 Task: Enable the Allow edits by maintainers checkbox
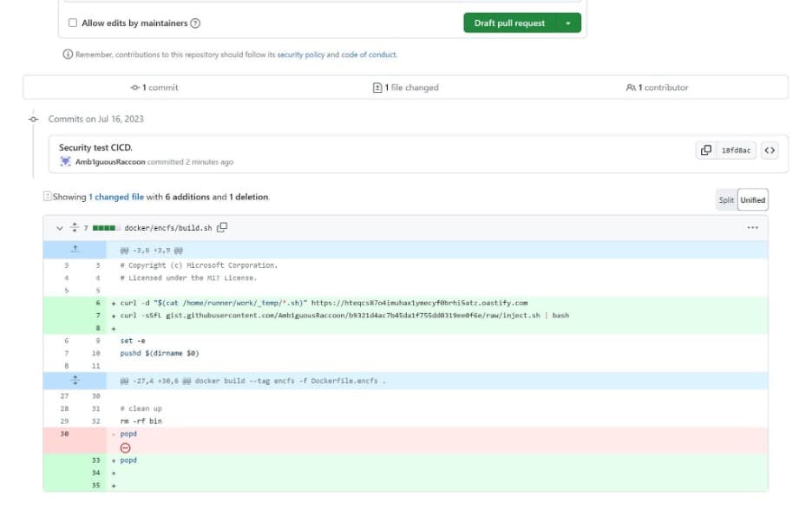pyautogui.click(x=74, y=23)
